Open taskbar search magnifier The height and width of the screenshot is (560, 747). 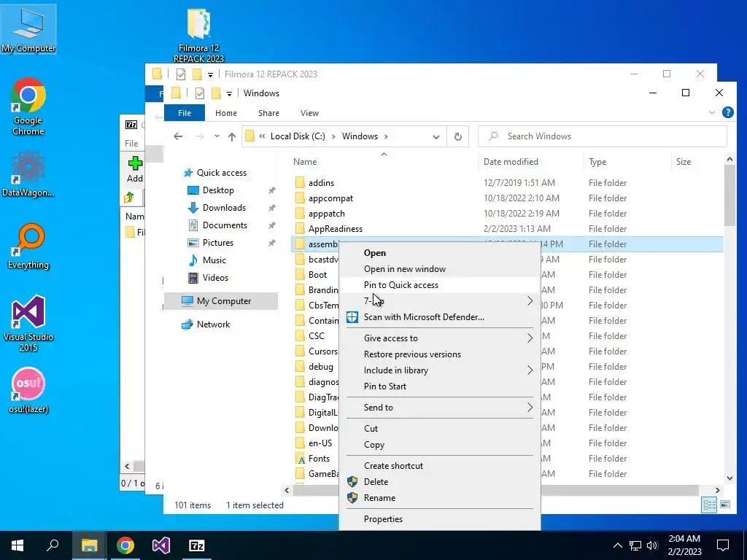click(53, 545)
